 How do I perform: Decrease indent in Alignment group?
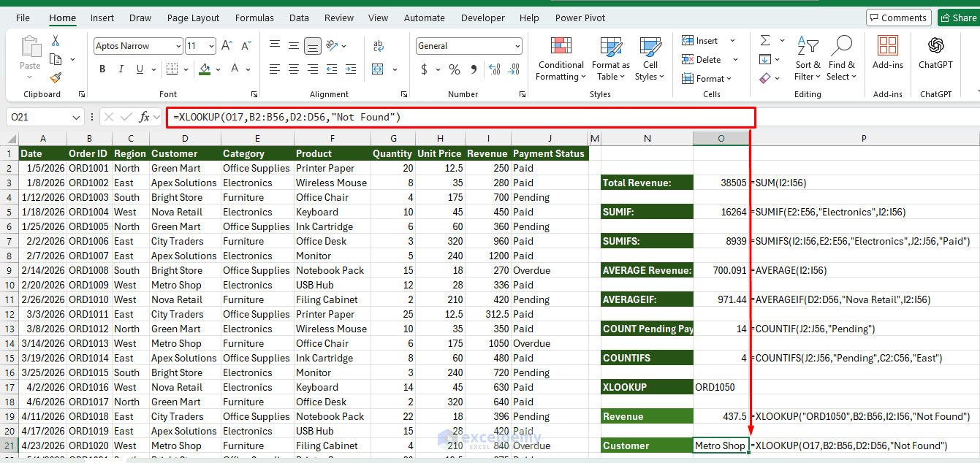pyautogui.click(x=331, y=69)
